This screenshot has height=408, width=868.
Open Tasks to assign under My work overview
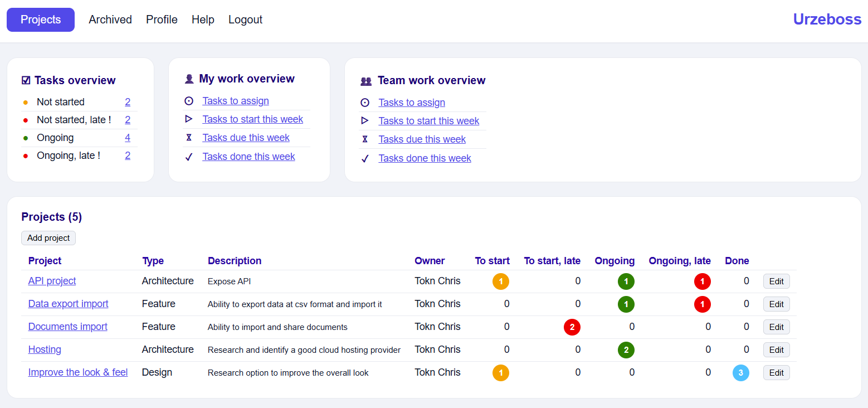pyautogui.click(x=236, y=101)
